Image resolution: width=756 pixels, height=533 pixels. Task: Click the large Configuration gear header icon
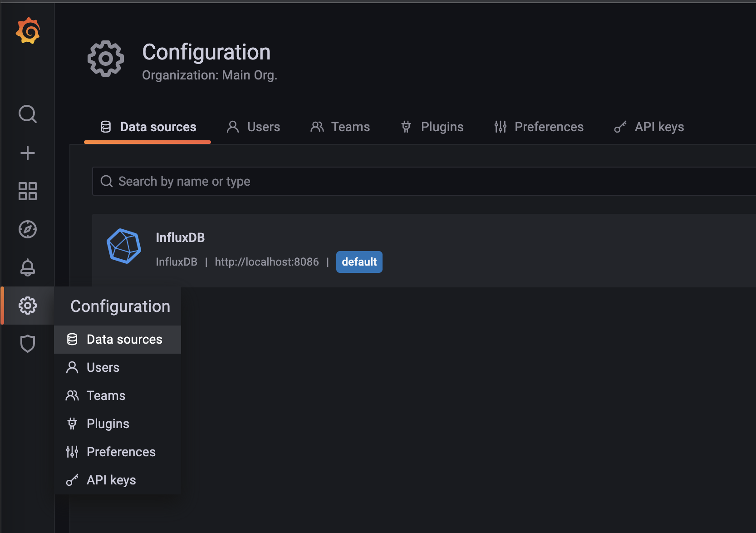(x=106, y=59)
